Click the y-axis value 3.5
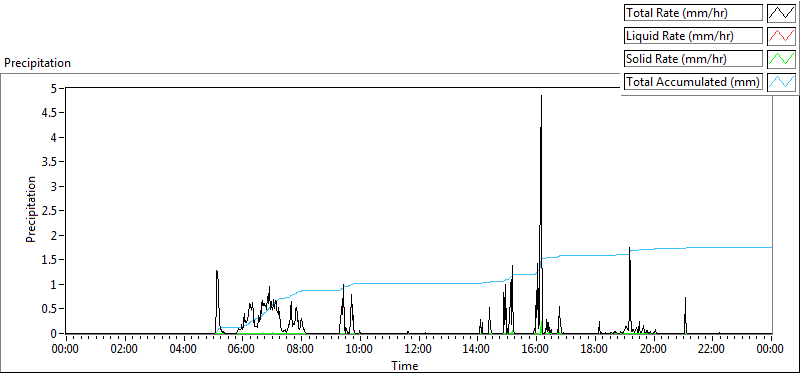Viewport: 800px width, 373px height. point(50,162)
